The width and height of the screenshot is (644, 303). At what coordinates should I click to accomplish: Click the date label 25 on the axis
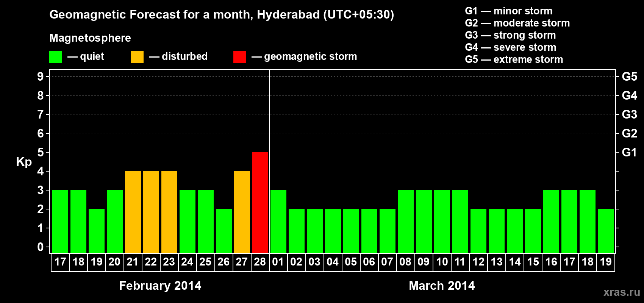[x=205, y=262]
